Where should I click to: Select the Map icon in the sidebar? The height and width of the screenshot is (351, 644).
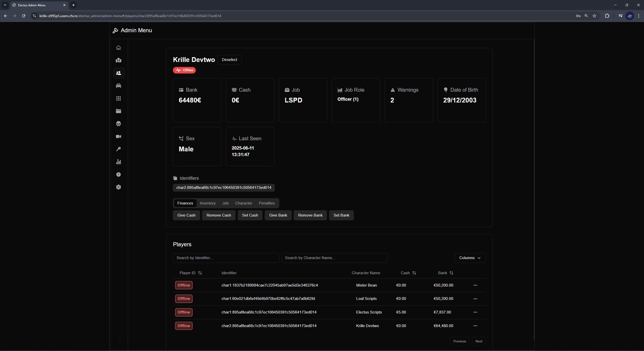tap(118, 60)
